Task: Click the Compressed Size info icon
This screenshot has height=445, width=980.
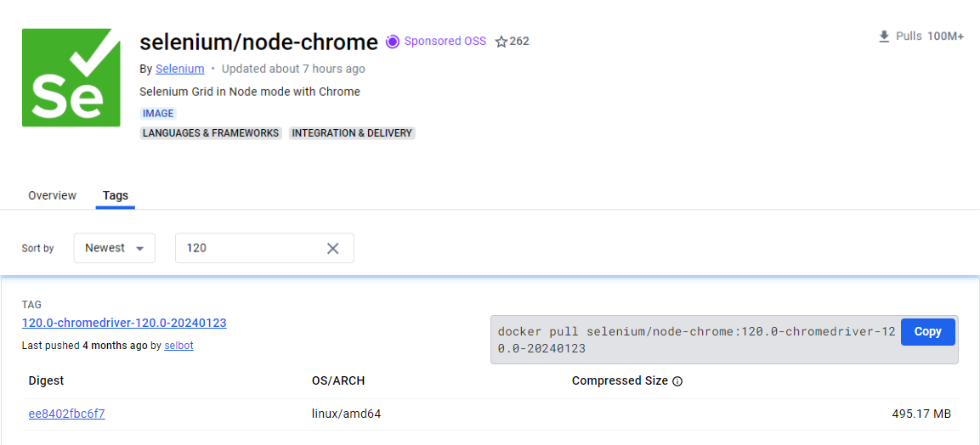Action: (x=677, y=381)
